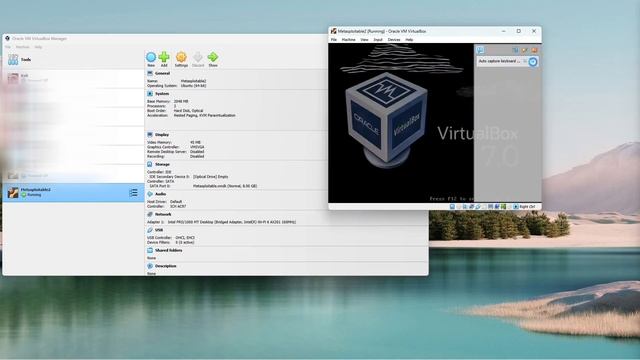Click network indicator in VM status bar
640x360 pixels.
point(472,207)
